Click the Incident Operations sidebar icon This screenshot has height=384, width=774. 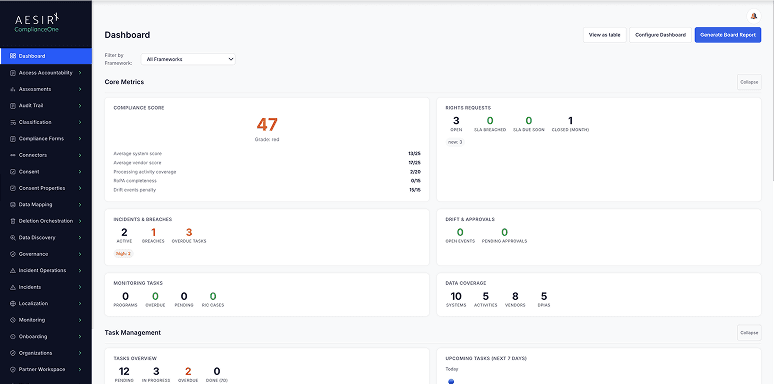(x=13, y=270)
